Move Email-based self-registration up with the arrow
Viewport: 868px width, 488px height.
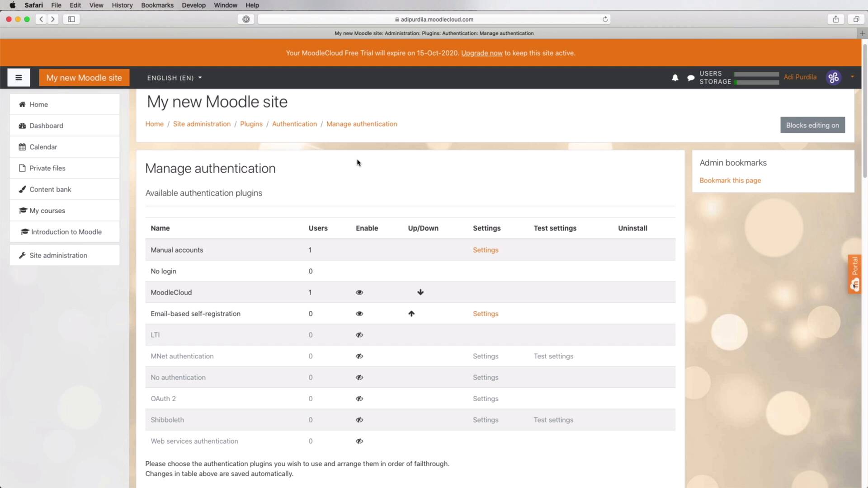pos(411,313)
